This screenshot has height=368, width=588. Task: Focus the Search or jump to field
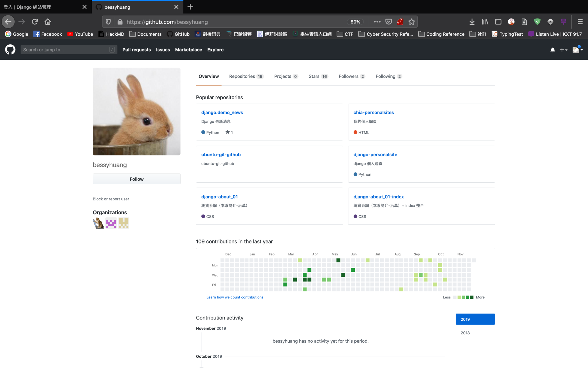(x=65, y=50)
